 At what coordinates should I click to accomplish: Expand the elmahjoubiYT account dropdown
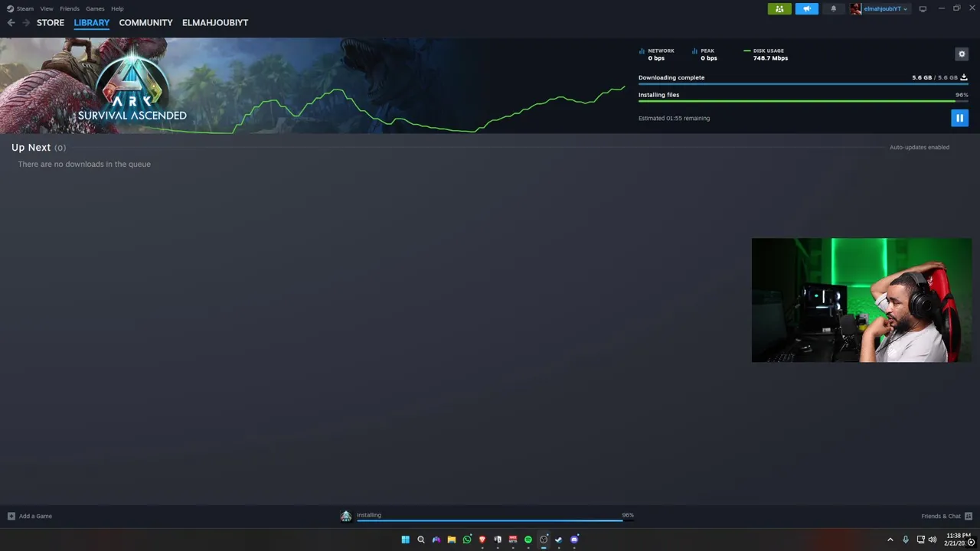tap(886, 8)
